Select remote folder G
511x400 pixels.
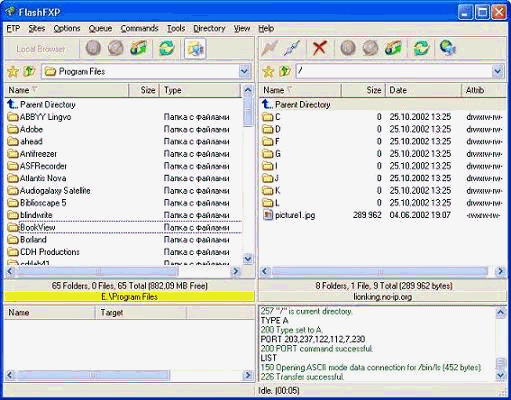(271, 154)
